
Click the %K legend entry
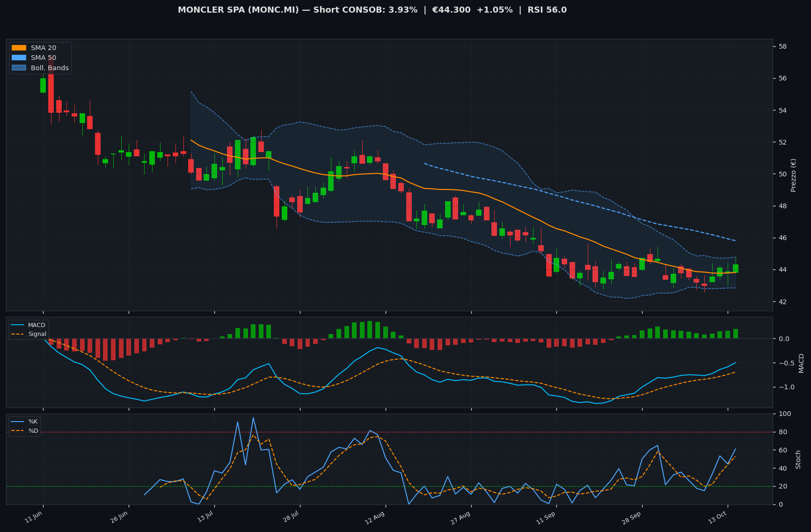(x=25, y=422)
